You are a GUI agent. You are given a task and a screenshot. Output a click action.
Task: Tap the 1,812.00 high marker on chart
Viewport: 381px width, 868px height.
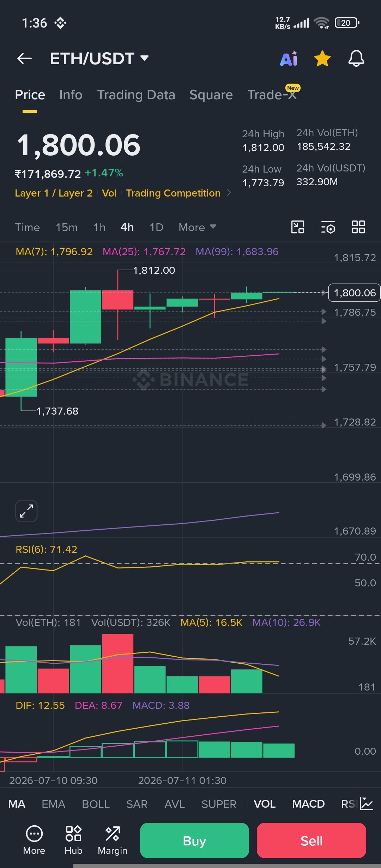pos(154,270)
